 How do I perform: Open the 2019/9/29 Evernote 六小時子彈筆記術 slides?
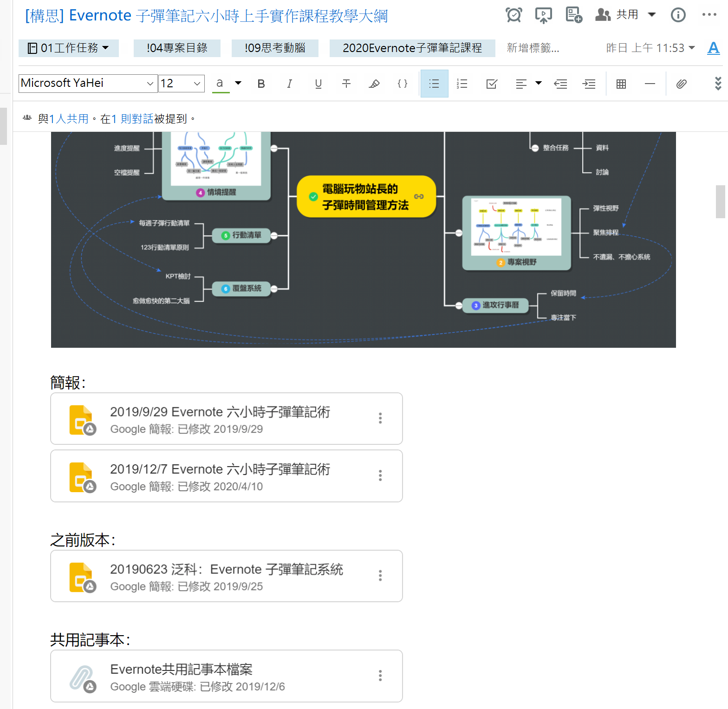[227, 419]
